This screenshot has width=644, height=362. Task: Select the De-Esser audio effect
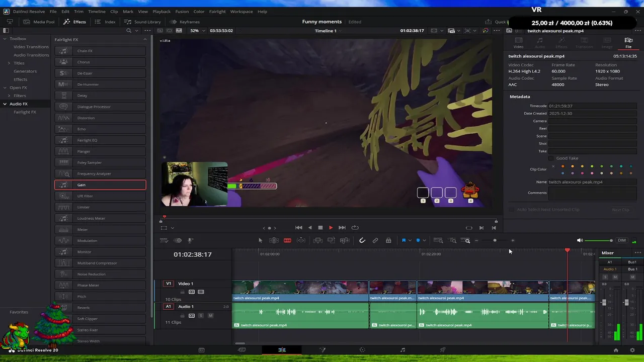[x=100, y=73]
